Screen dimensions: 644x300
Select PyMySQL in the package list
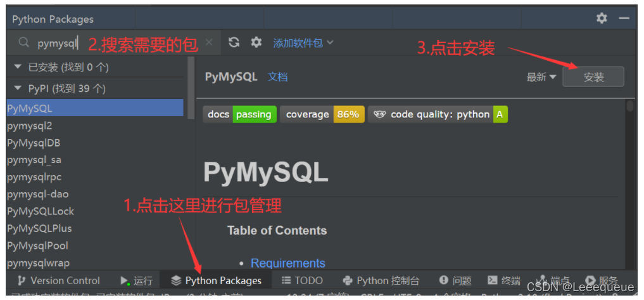[95, 108]
